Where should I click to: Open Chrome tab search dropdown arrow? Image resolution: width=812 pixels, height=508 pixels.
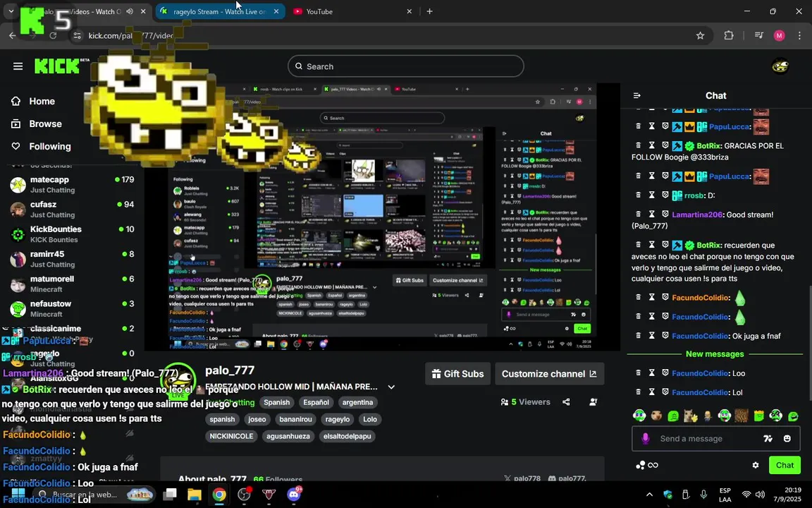point(11,11)
